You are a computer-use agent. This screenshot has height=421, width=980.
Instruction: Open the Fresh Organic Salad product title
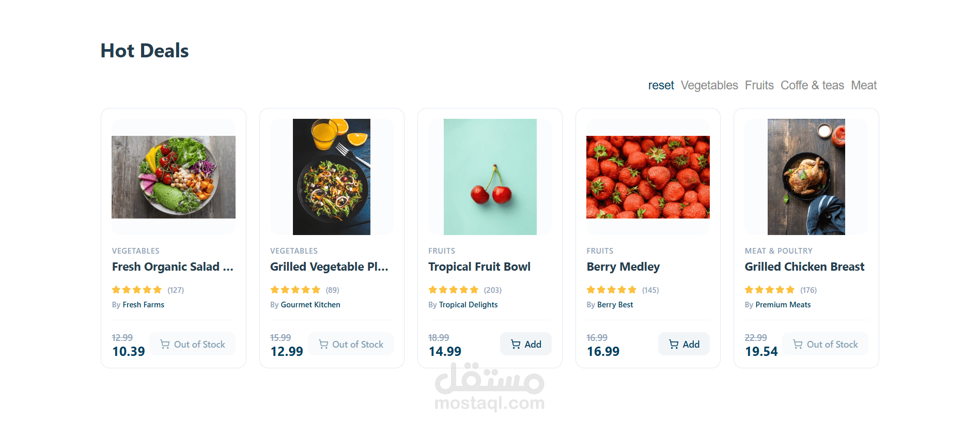pos(173,267)
